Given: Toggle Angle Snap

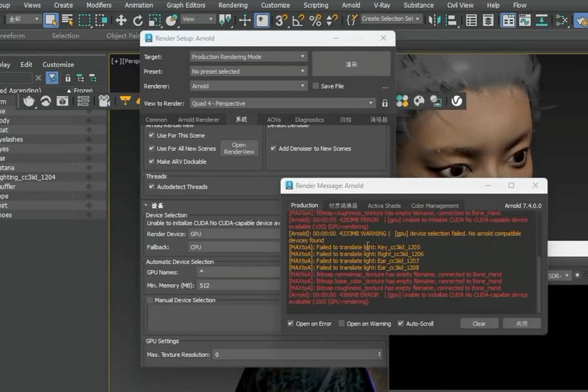Looking at the screenshot, I should (x=298, y=20).
